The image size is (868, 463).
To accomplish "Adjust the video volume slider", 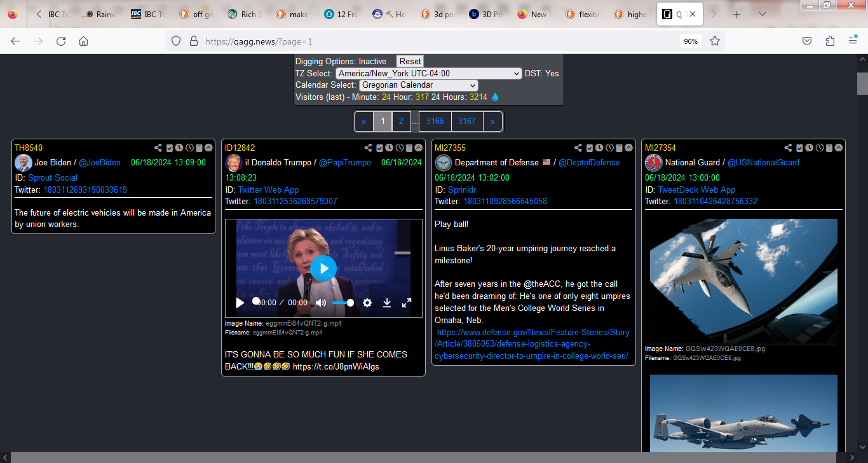I will (343, 303).
